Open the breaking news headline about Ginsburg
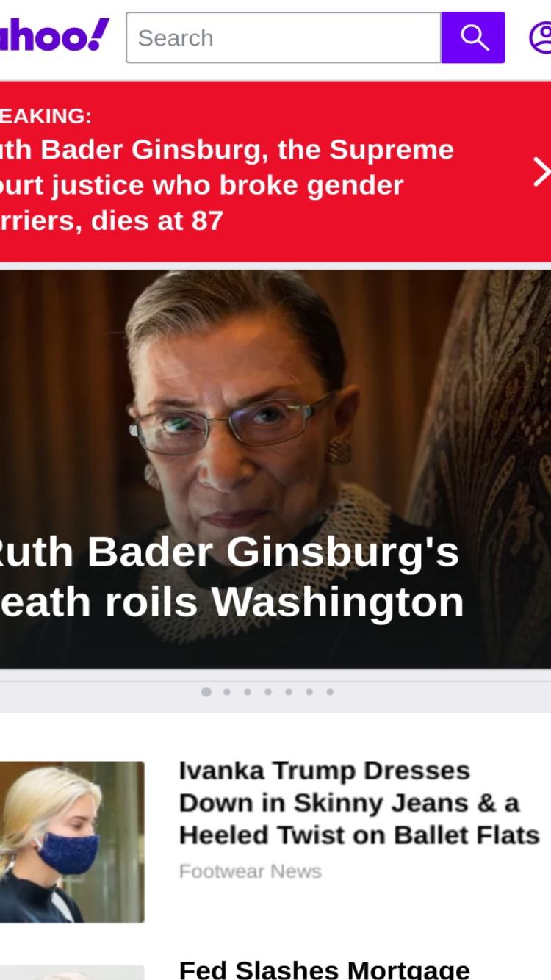 point(227,184)
